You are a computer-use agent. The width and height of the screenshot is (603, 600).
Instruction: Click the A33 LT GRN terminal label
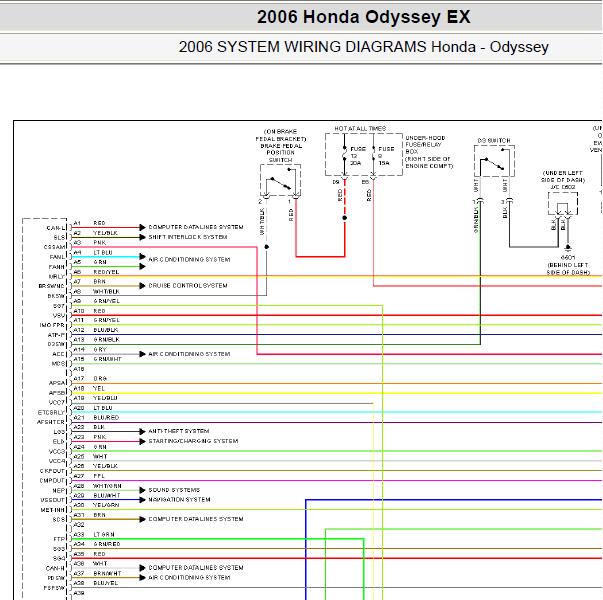point(94,535)
